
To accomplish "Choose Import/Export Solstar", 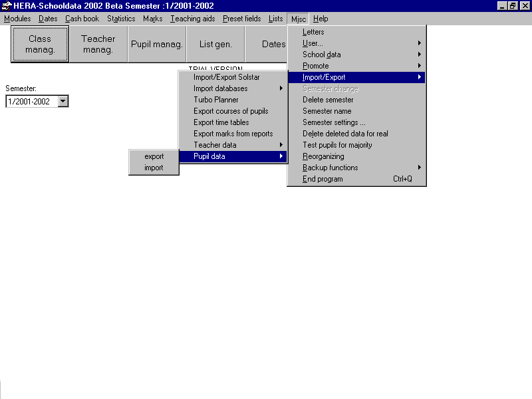I will pyautogui.click(x=233, y=77).
